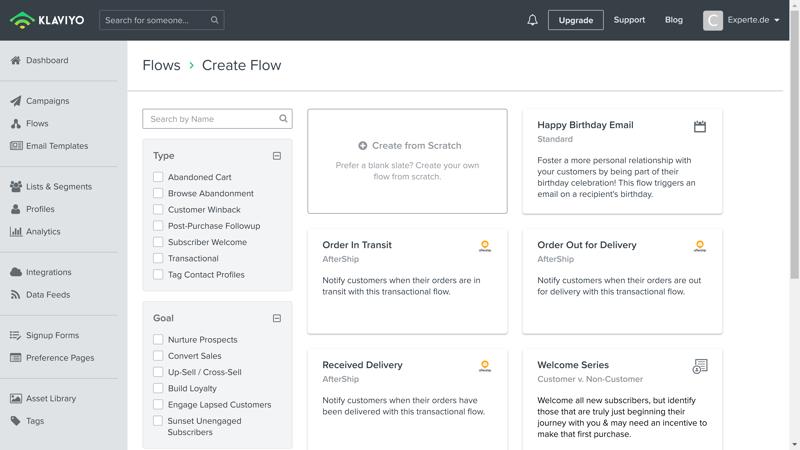800x450 pixels.
Task: Click the AfterShip icon on Order In Transit card
Action: click(485, 246)
